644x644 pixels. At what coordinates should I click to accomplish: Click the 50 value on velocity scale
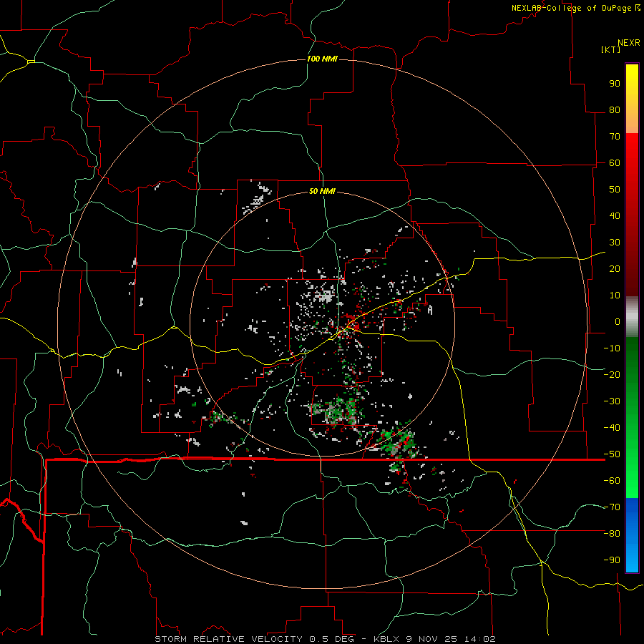(615, 190)
